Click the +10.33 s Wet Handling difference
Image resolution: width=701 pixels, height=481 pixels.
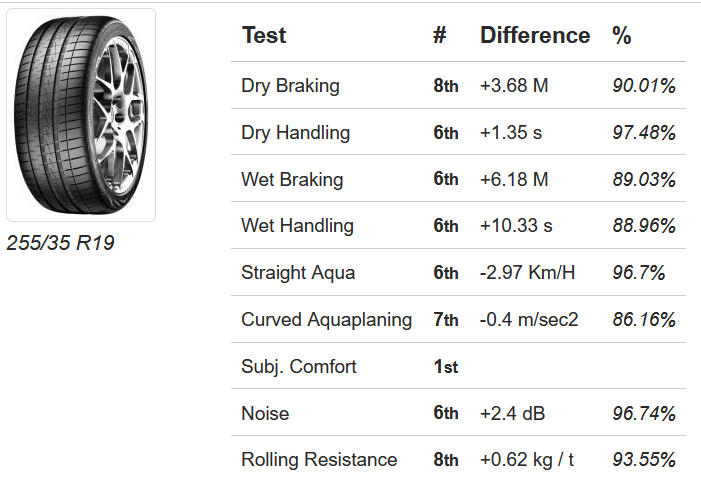(x=516, y=226)
